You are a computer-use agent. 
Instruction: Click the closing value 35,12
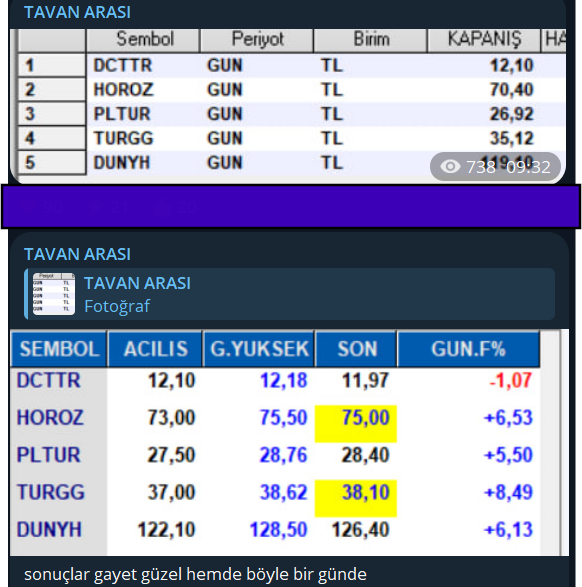pyautogui.click(x=511, y=138)
